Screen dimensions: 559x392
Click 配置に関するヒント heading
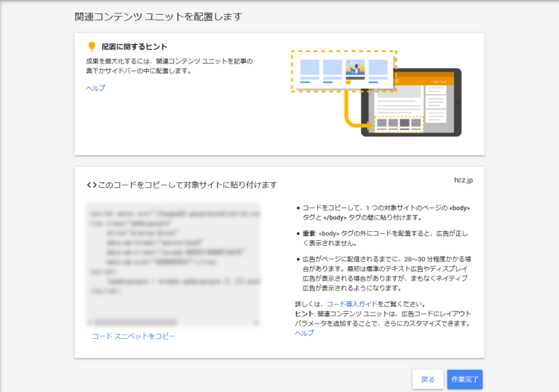tap(134, 47)
